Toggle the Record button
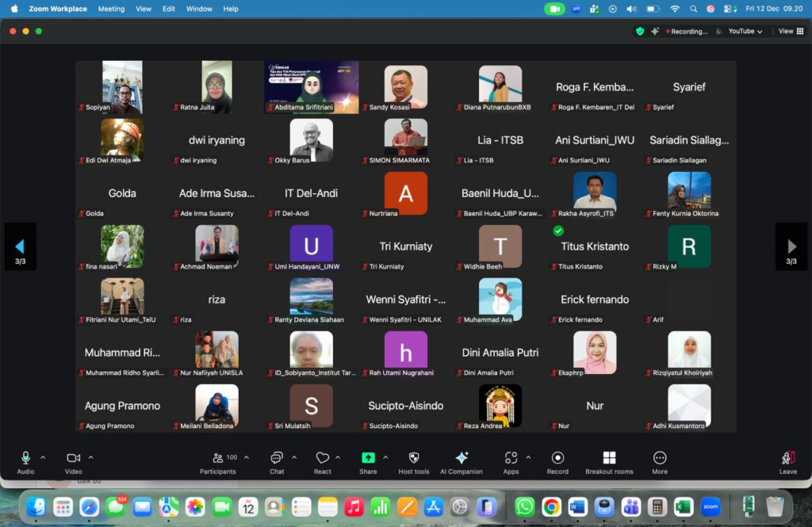 tap(557, 458)
